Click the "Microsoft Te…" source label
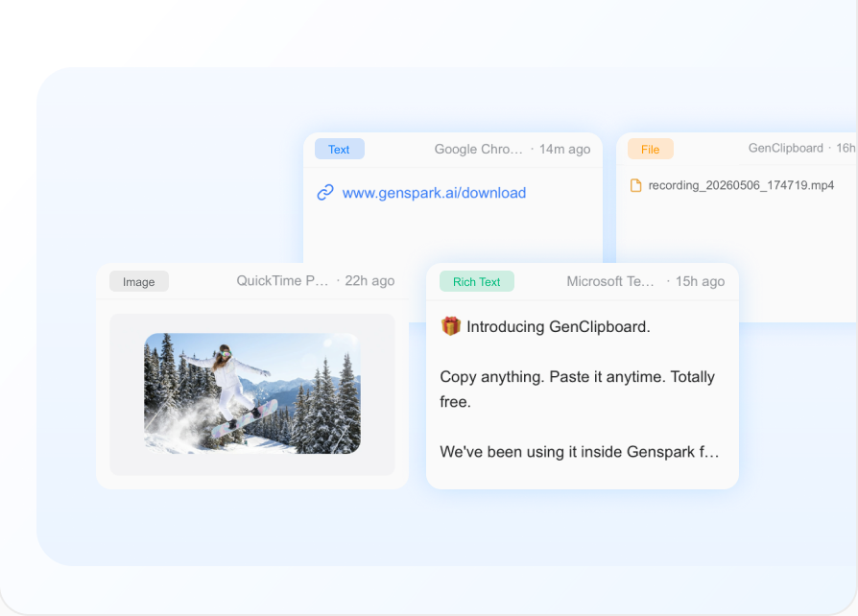This screenshot has width=858, height=616. click(x=610, y=282)
